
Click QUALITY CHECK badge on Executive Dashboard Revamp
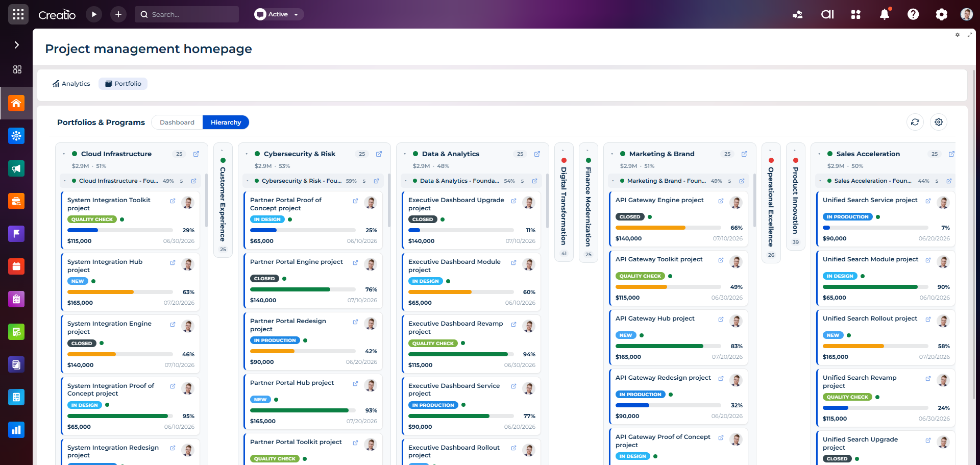pos(433,344)
